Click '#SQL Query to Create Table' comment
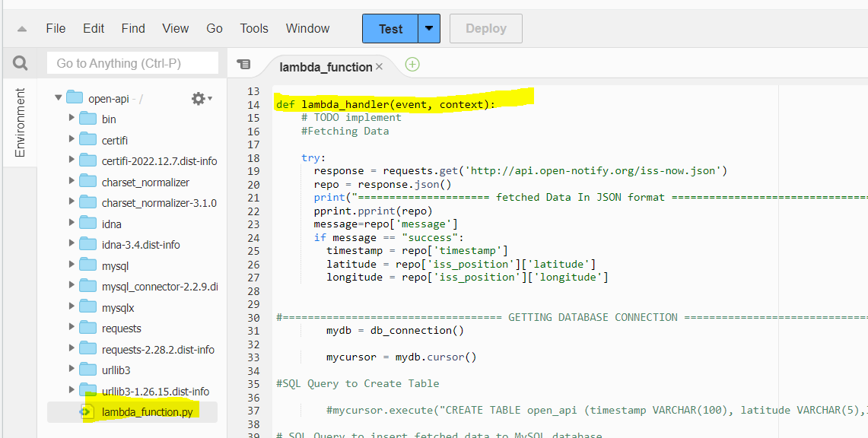The image size is (868, 438). [358, 384]
